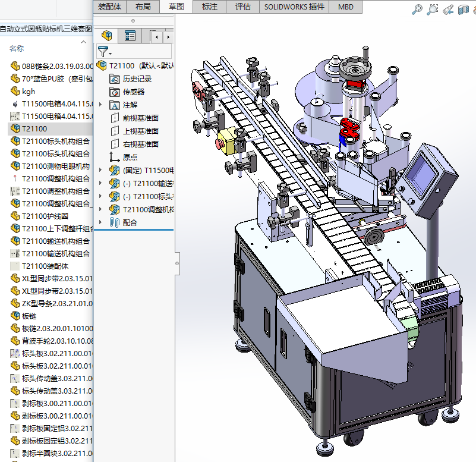The image size is (476, 462).
Task: Click the 名称 column header to sort
Action: point(17,48)
